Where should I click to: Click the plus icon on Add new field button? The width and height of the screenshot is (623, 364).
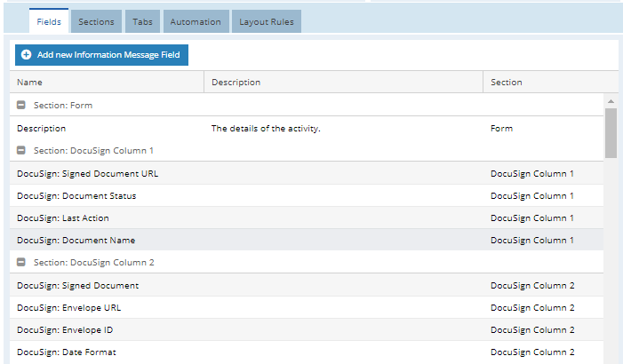(27, 55)
